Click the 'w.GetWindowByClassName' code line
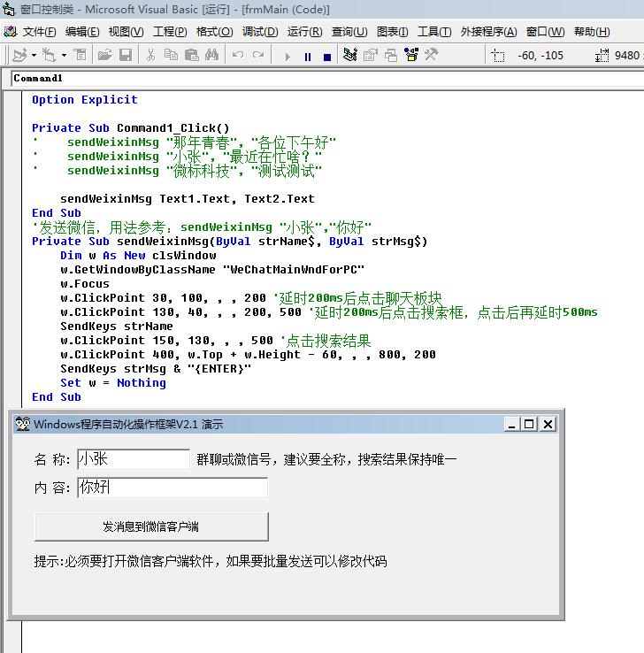 click(212, 270)
